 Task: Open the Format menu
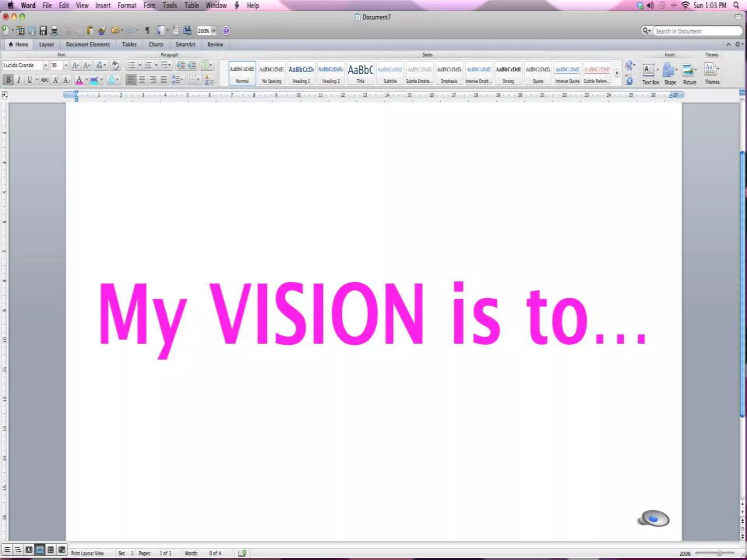click(127, 5)
